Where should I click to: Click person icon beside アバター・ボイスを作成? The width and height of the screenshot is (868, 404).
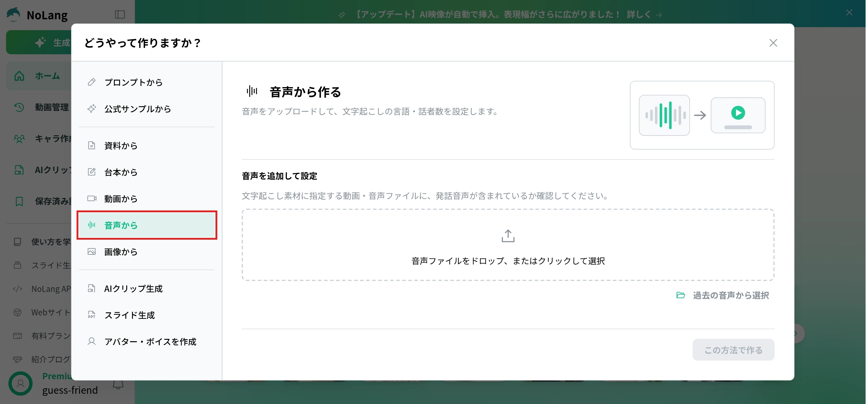(92, 341)
